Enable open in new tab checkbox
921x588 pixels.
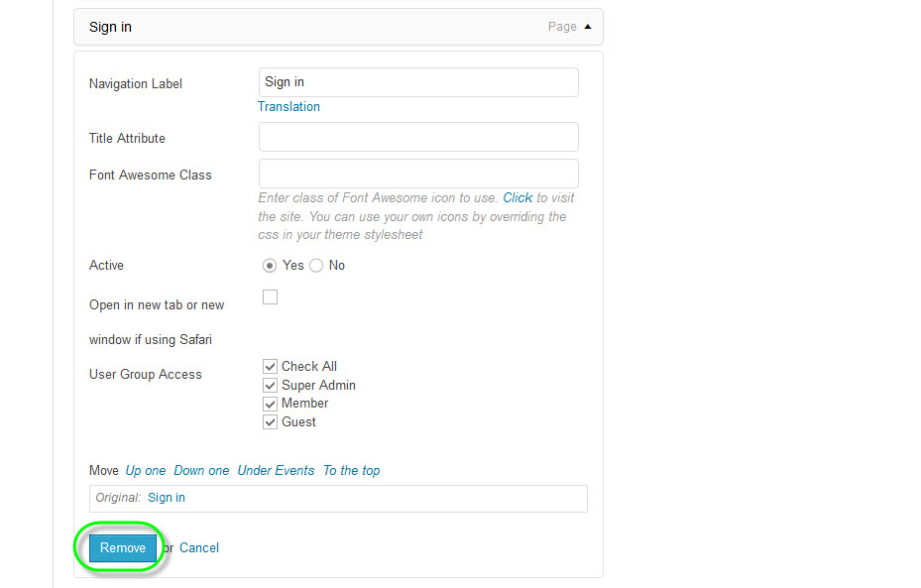(270, 297)
